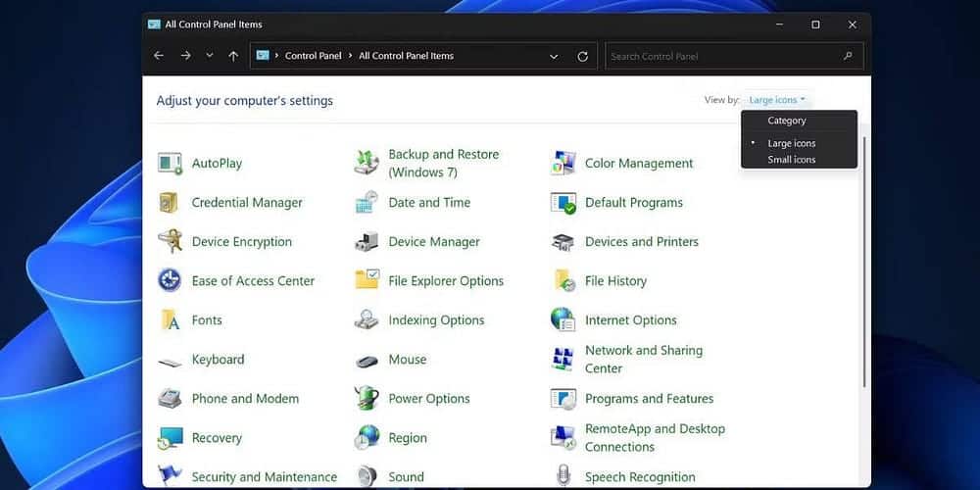
Task: Open the File History link text
Action: [x=615, y=281]
